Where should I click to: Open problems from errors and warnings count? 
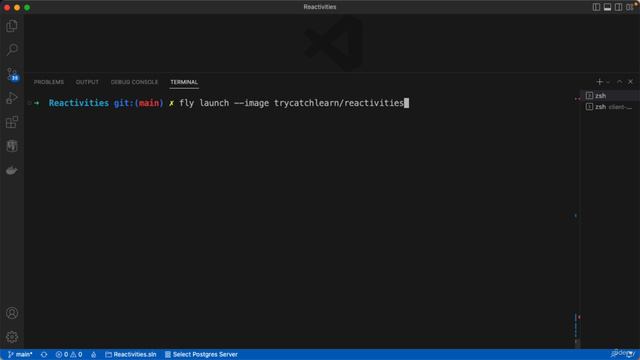[69, 354]
